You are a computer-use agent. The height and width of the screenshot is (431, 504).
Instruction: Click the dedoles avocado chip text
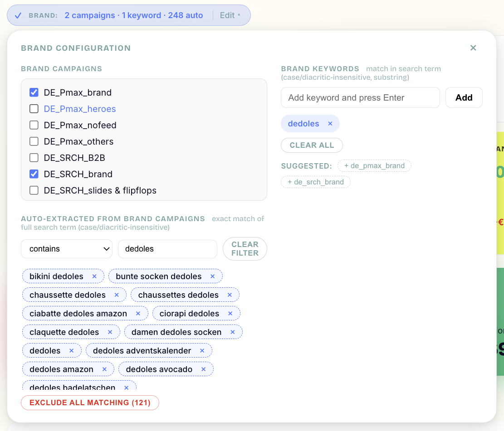pyautogui.click(x=159, y=369)
